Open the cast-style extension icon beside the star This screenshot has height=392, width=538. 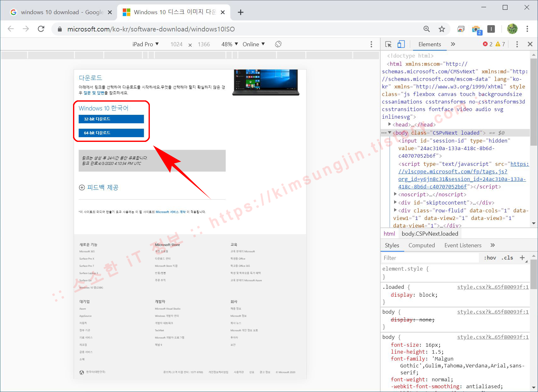(x=461, y=29)
